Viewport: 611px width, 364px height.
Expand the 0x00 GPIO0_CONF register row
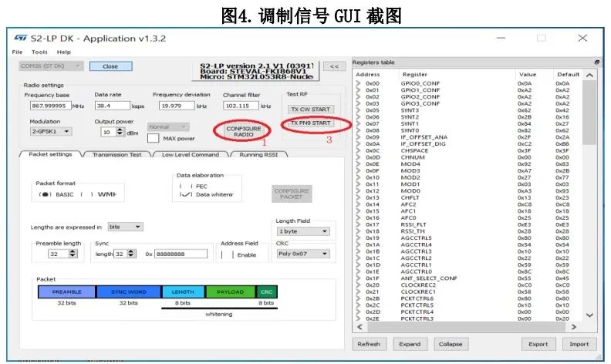tap(359, 83)
